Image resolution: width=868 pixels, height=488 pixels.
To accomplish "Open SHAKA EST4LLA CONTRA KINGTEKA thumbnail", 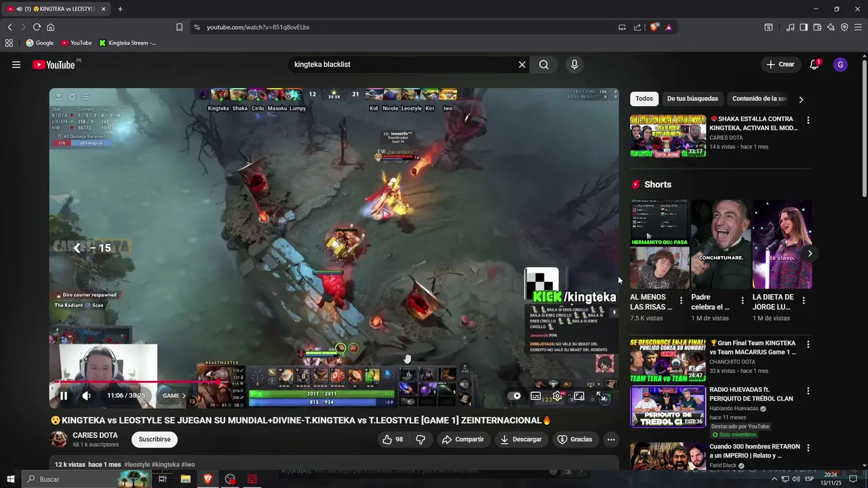I will (x=668, y=136).
